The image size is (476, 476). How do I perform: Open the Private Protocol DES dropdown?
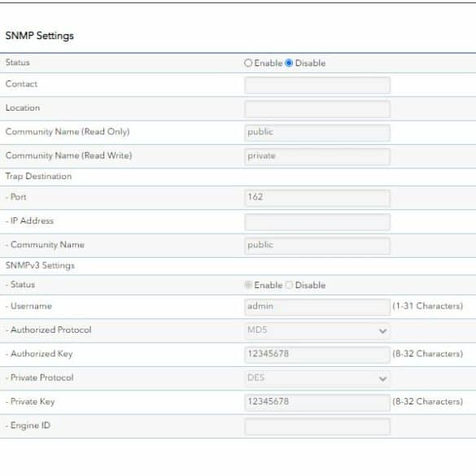point(317,378)
